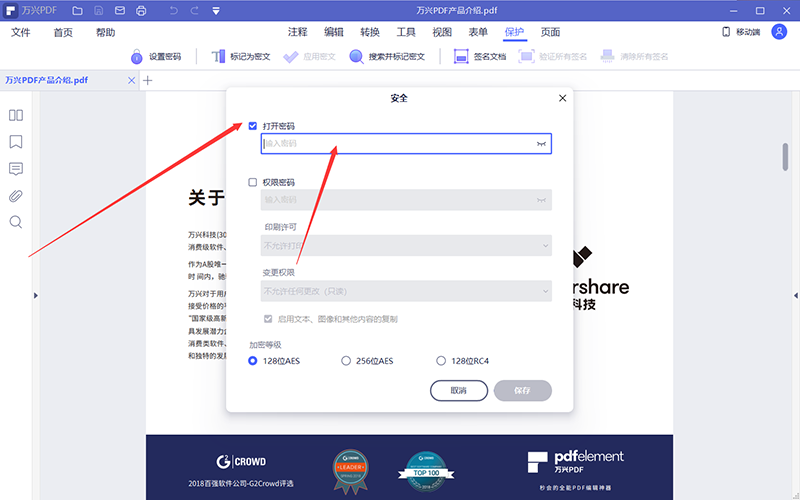Toggle the 打开密码 checkbox
This screenshot has height=500, width=800.
coord(253,126)
